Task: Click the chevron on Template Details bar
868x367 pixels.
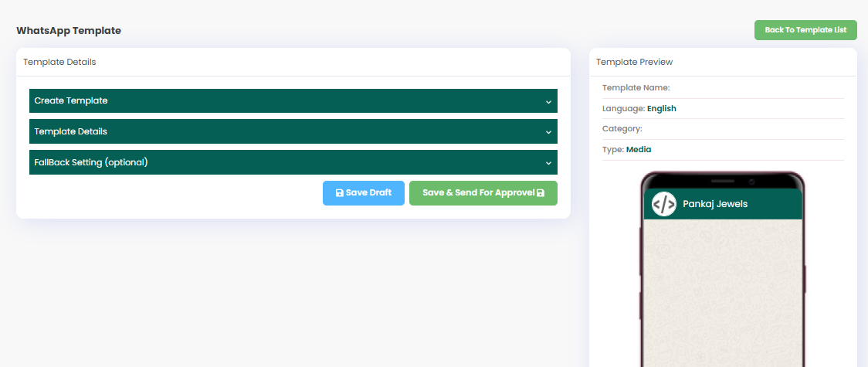Action: click(548, 132)
